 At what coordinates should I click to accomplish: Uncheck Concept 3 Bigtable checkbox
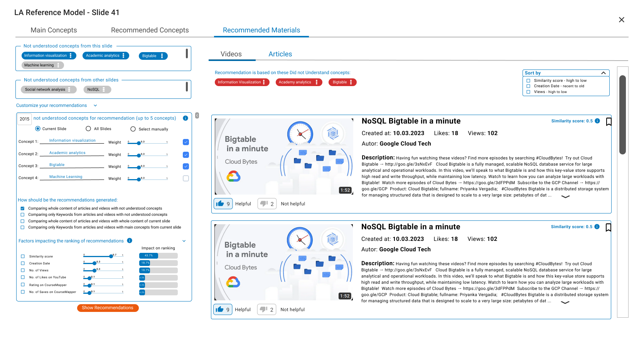pyautogui.click(x=186, y=166)
